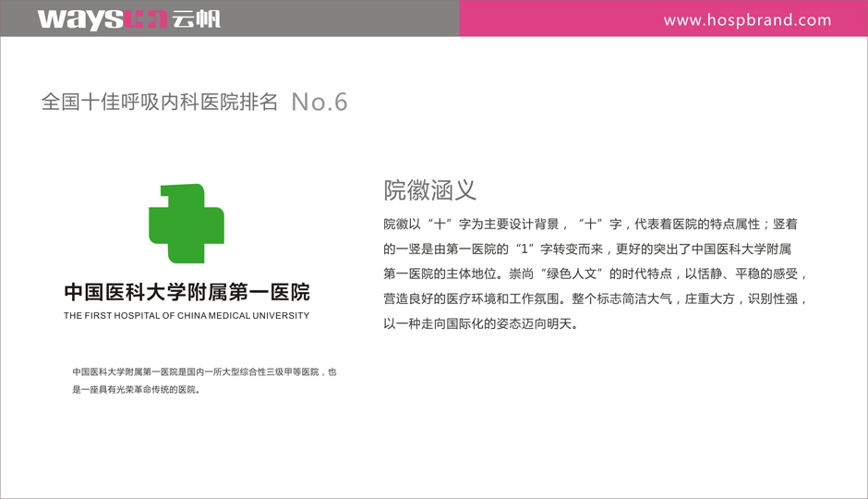This screenshot has width=868, height=499.
Task: Click the waysun 云帆 logo in header
Action: tap(129, 19)
